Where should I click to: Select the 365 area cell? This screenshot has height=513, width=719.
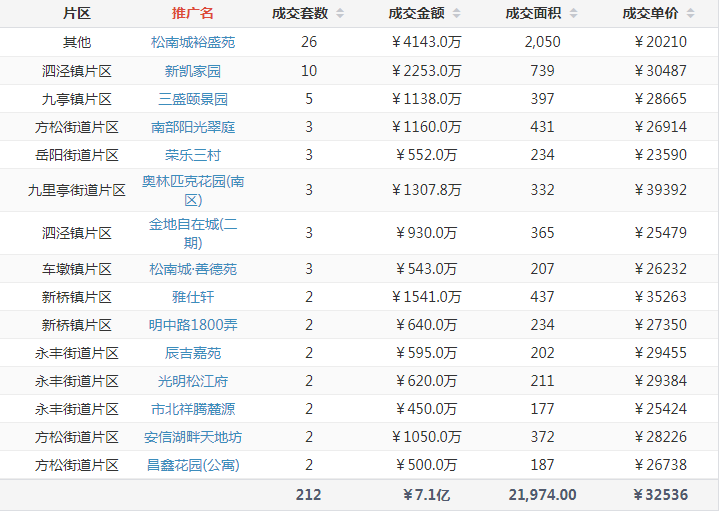coord(542,233)
